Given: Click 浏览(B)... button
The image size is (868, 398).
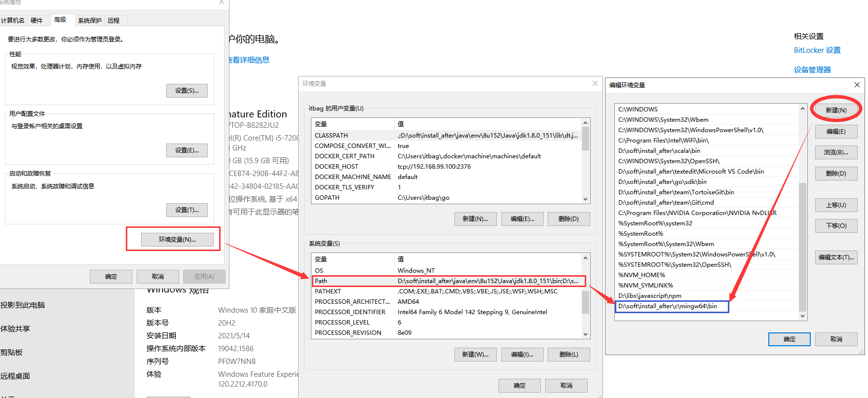Looking at the screenshot, I should point(836,152).
